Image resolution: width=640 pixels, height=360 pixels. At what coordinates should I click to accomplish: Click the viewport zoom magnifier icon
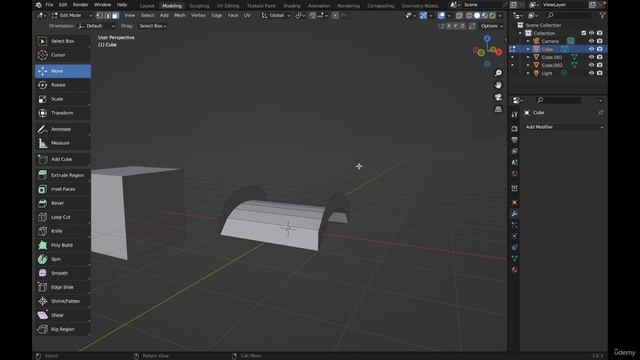pyautogui.click(x=498, y=73)
